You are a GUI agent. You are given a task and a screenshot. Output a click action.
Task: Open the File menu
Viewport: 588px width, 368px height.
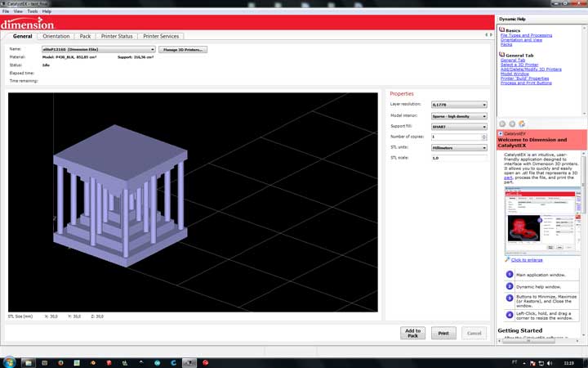[6, 11]
